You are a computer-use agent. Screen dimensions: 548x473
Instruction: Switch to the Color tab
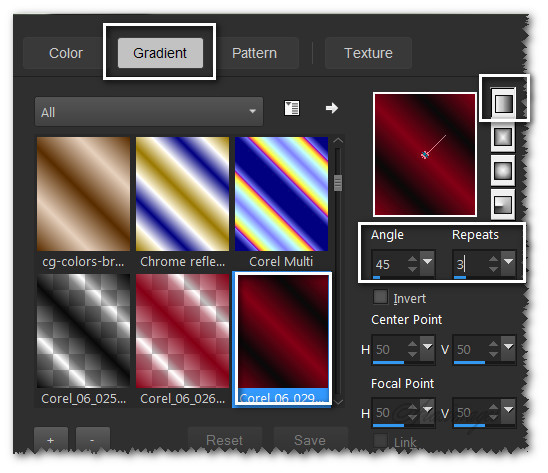66,53
